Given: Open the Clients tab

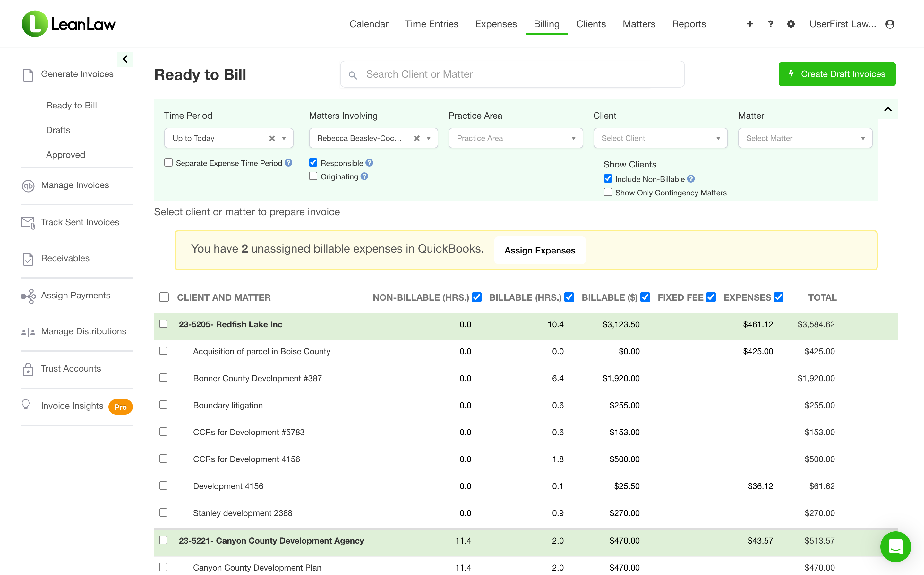Looking at the screenshot, I should coord(591,24).
